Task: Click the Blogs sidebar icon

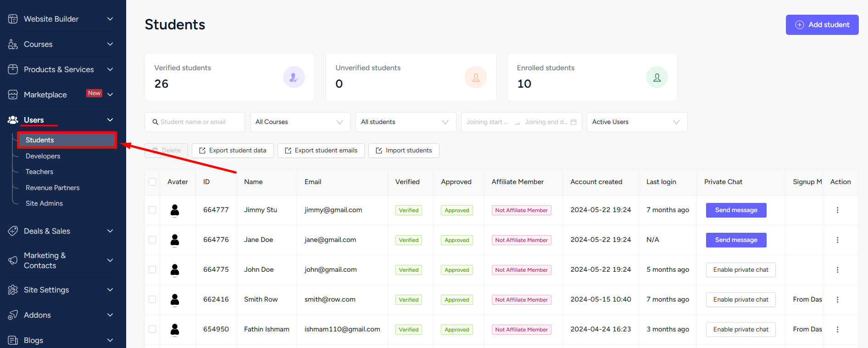Action: click(13, 340)
